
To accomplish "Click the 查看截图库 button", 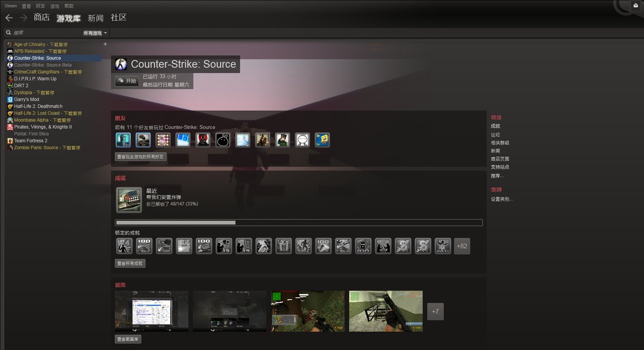I will click(128, 339).
